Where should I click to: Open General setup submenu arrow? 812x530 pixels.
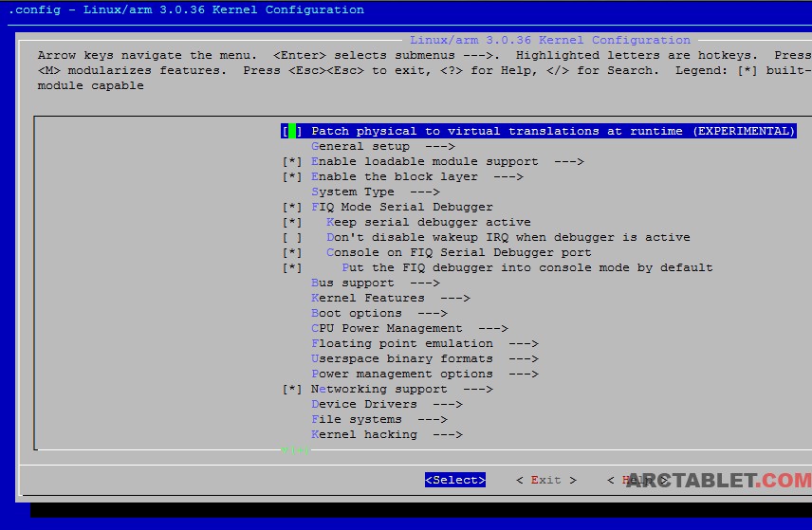[x=439, y=147]
